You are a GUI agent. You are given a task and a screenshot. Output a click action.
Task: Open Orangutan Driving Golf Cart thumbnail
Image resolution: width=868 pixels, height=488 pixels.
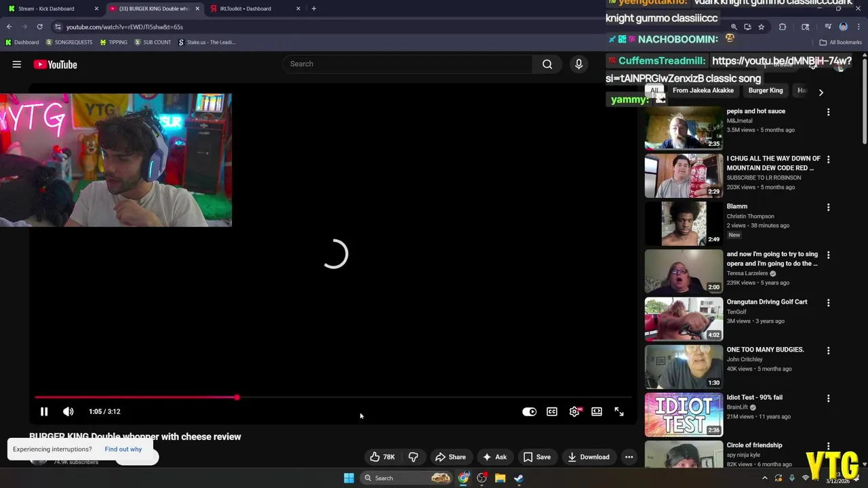click(684, 319)
